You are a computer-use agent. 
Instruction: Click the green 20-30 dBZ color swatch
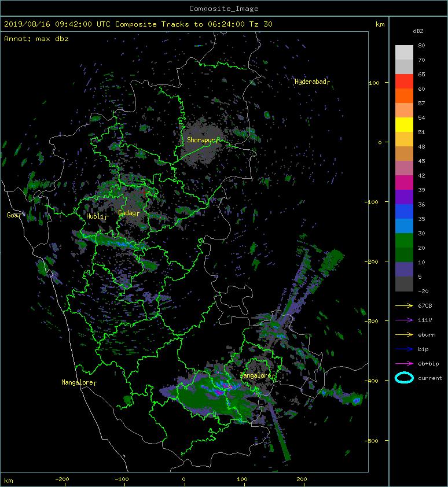404,241
